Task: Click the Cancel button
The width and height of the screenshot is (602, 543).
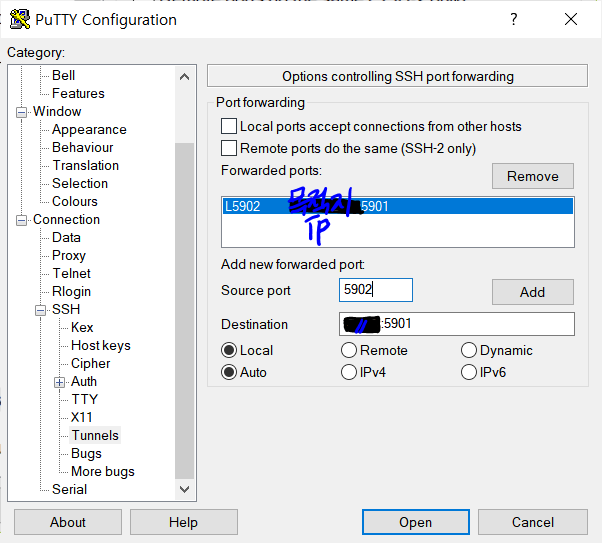Action: (533, 522)
